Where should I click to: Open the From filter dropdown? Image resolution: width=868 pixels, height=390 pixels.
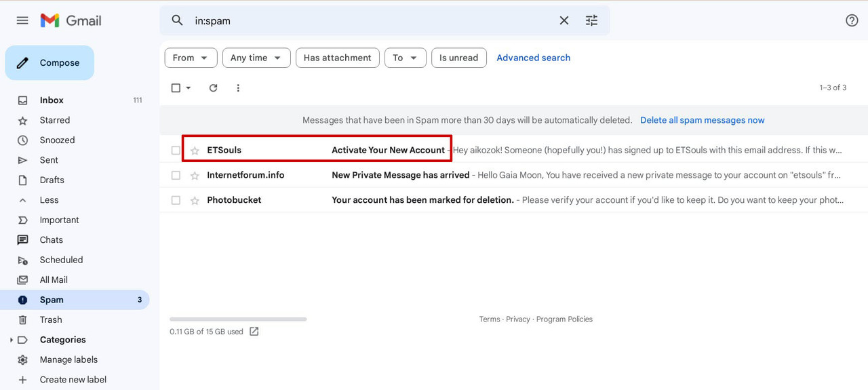(191, 58)
